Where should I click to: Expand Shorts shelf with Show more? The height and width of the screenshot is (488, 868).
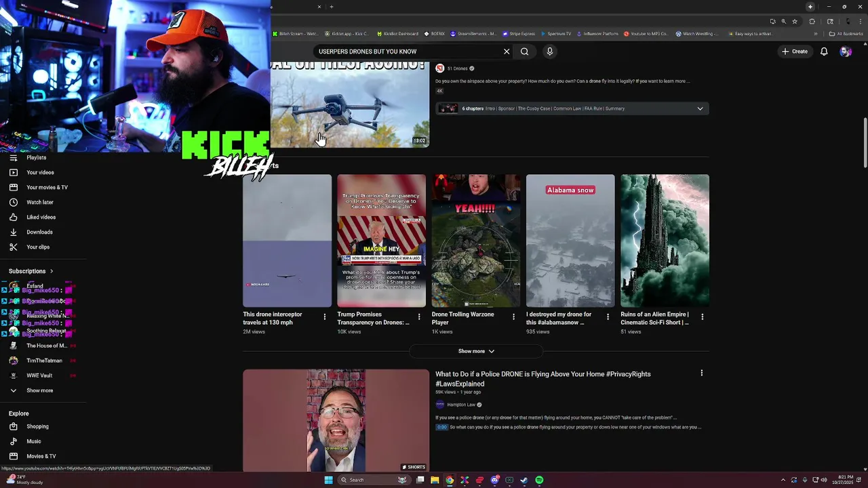[x=476, y=351]
